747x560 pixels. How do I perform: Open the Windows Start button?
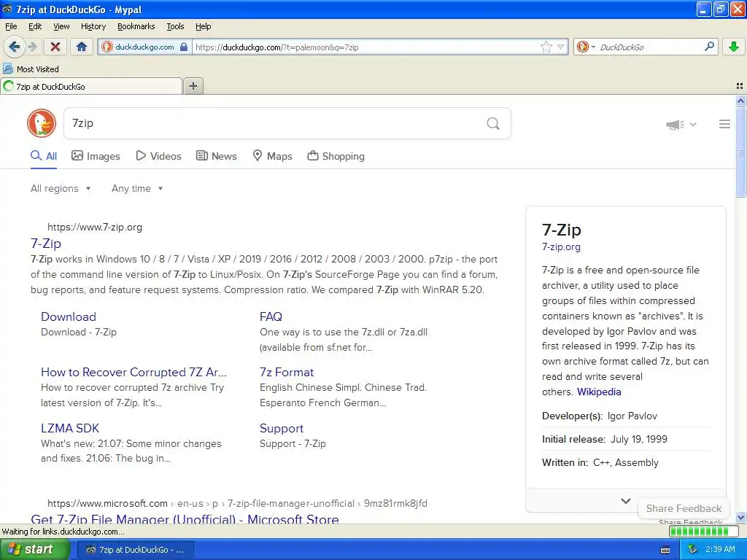pos(35,549)
